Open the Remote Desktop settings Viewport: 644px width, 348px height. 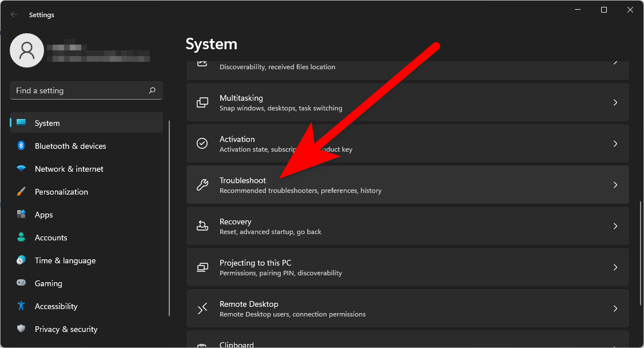click(400, 309)
